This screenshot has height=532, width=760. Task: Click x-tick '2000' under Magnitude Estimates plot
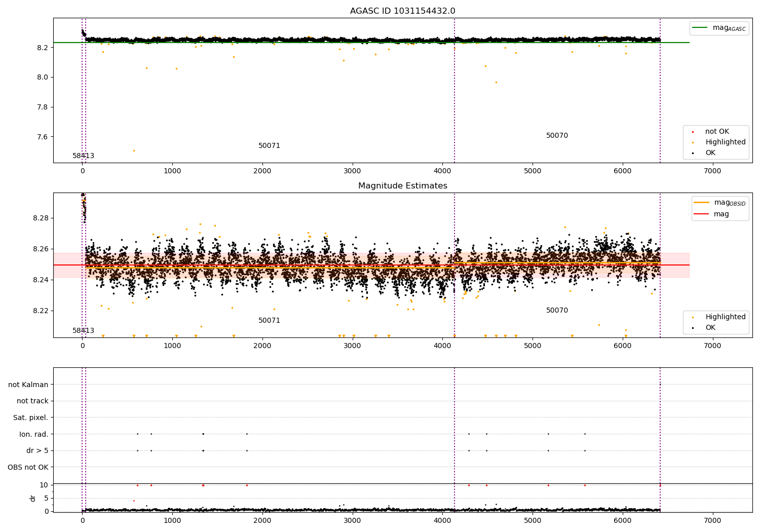point(262,346)
